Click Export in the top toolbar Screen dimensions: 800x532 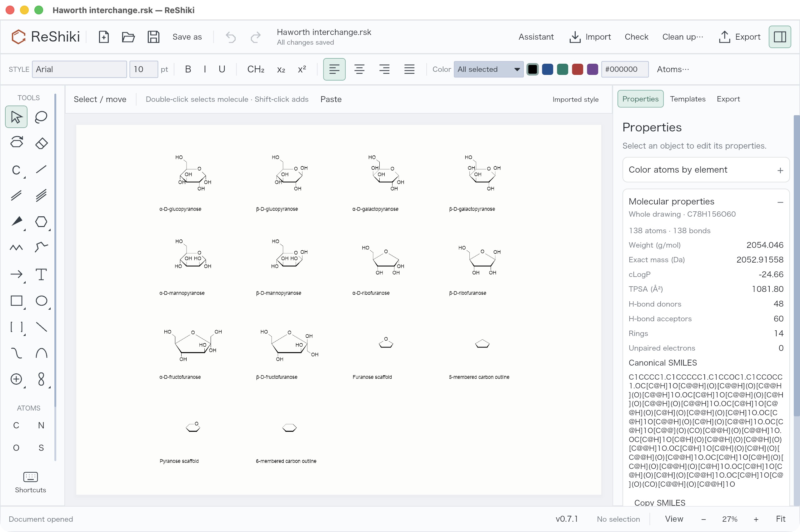[740, 37]
